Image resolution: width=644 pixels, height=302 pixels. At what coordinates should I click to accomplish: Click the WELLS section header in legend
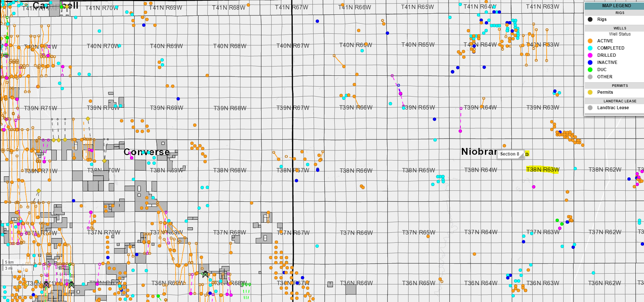click(620, 28)
